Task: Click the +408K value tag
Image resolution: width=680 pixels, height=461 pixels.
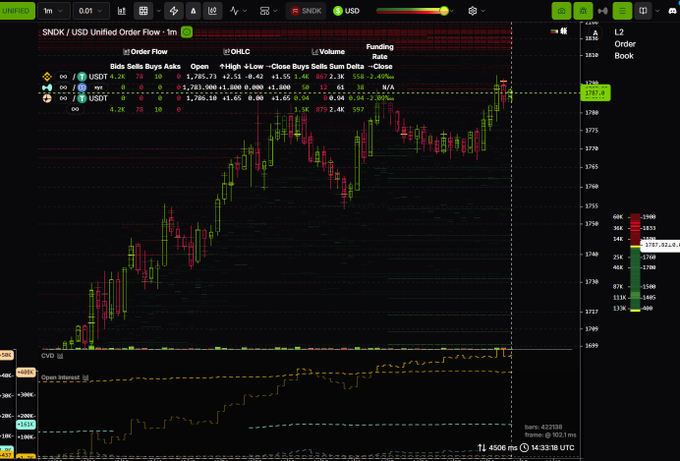Action: click(x=26, y=372)
